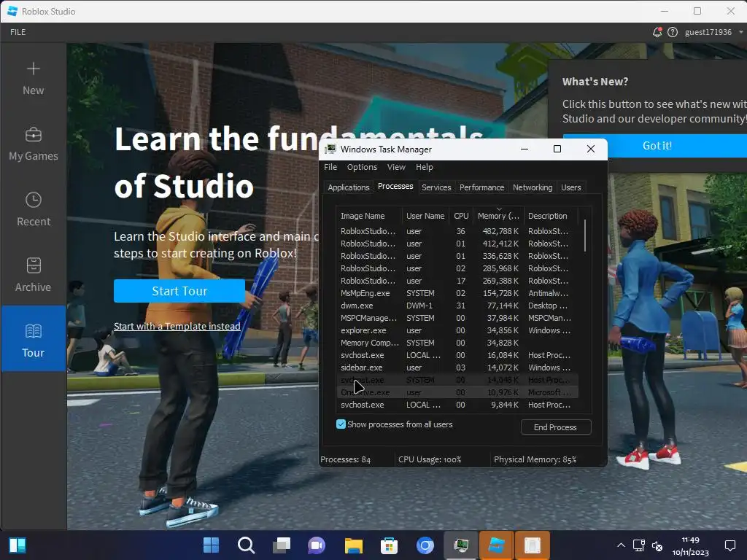Switch to the Processes tab
Image resolution: width=747 pixels, height=560 pixels.
tap(395, 186)
